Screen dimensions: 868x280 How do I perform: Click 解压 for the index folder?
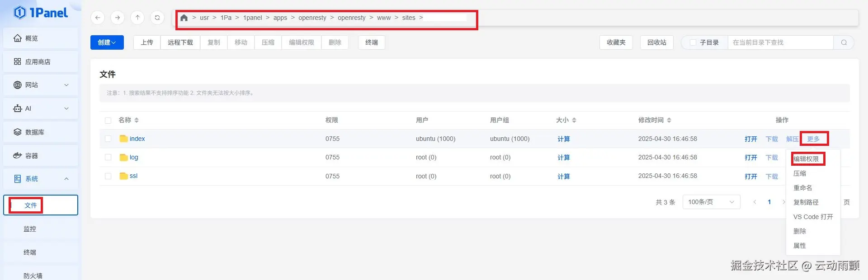pyautogui.click(x=793, y=139)
